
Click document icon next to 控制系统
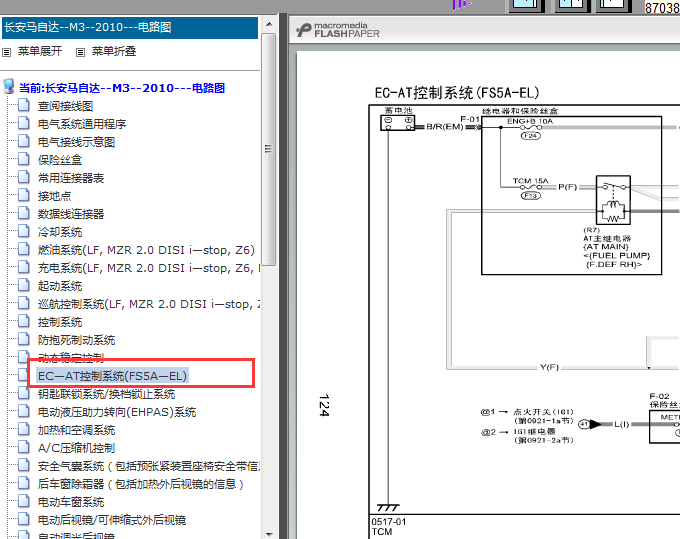pyautogui.click(x=24, y=321)
